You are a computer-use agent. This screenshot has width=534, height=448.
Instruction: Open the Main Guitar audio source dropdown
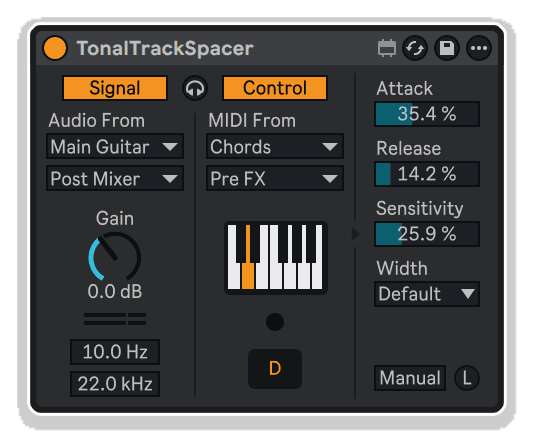coord(115,146)
